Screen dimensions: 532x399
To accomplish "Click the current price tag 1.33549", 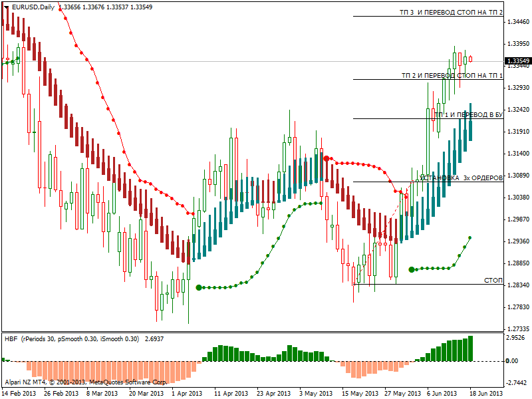I will 518,61.
